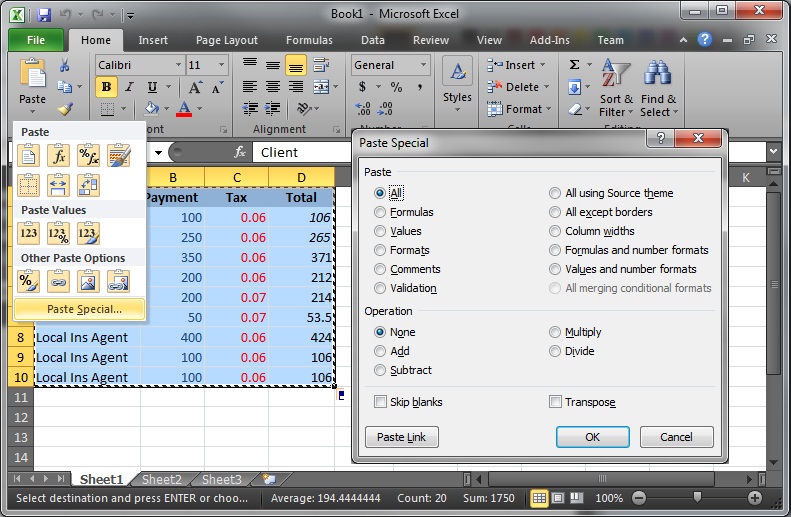This screenshot has height=517, width=791.
Task: Click the Fill Color paint bucket
Action: click(151, 108)
